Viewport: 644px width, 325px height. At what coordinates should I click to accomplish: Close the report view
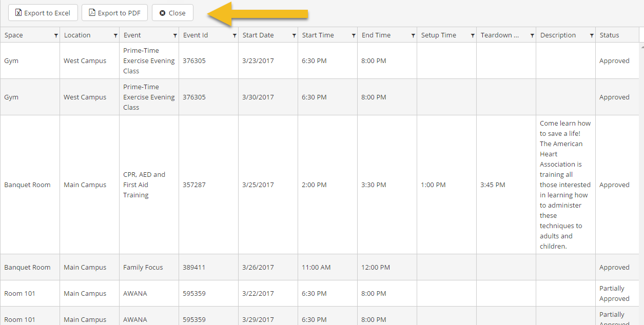coord(172,13)
